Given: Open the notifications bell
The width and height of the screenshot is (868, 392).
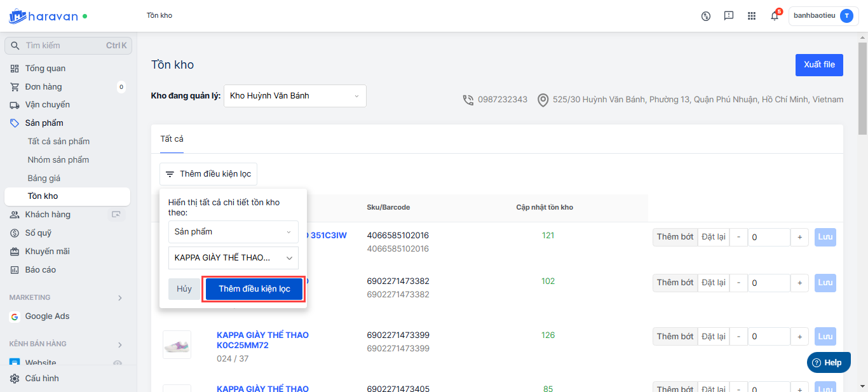Looking at the screenshot, I should [775, 16].
